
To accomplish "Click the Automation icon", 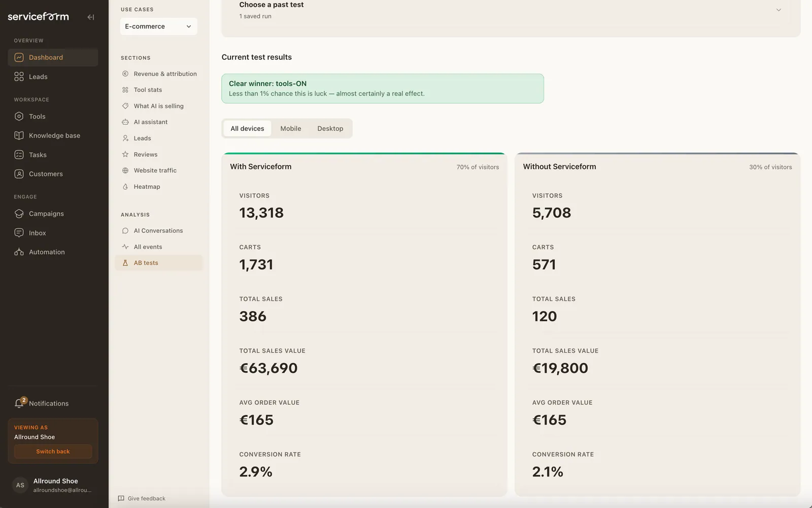I will point(19,252).
